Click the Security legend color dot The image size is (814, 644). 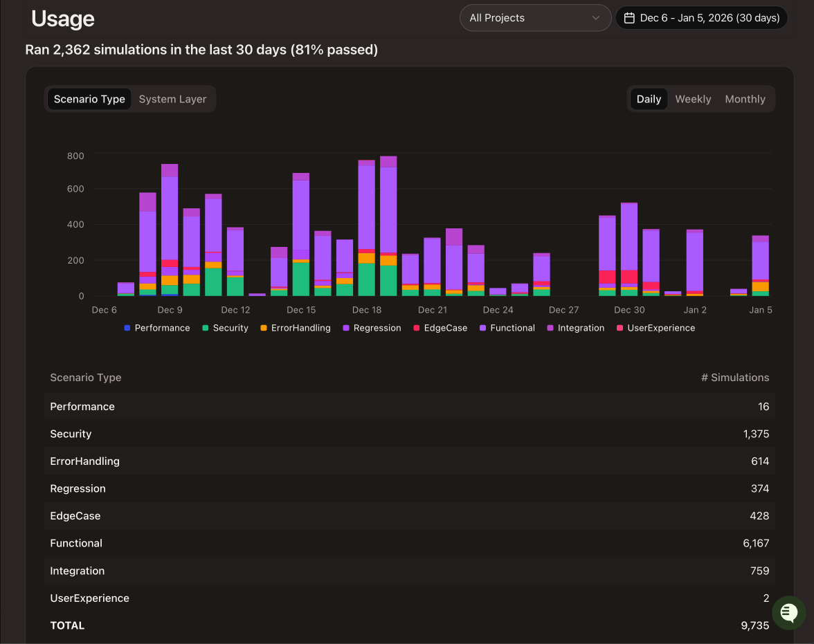(x=205, y=328)
